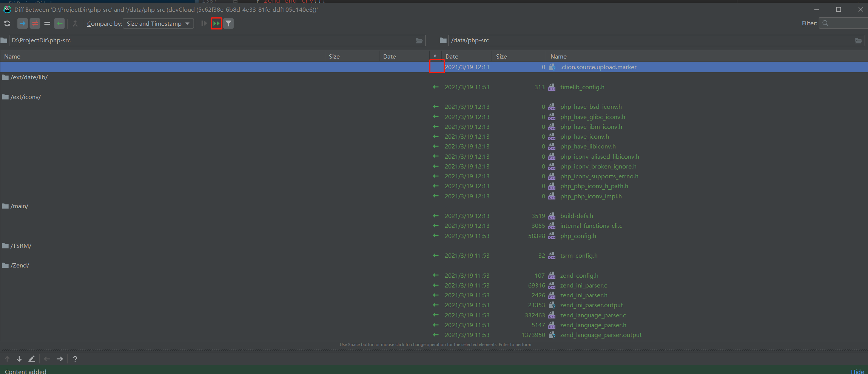Browse for the right folder /data/php-src
Viewport: 868px width, 374px height.
tap(858, 40)
